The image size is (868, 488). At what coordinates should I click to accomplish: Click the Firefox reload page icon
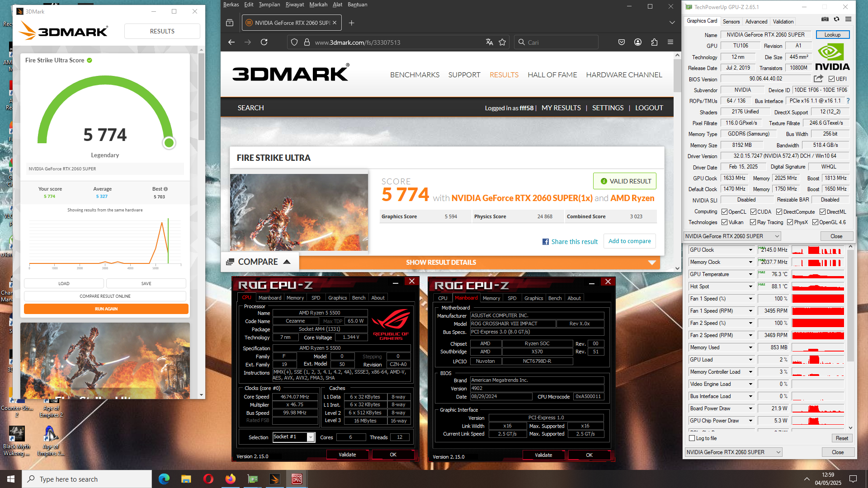click(x=264, y=42)
